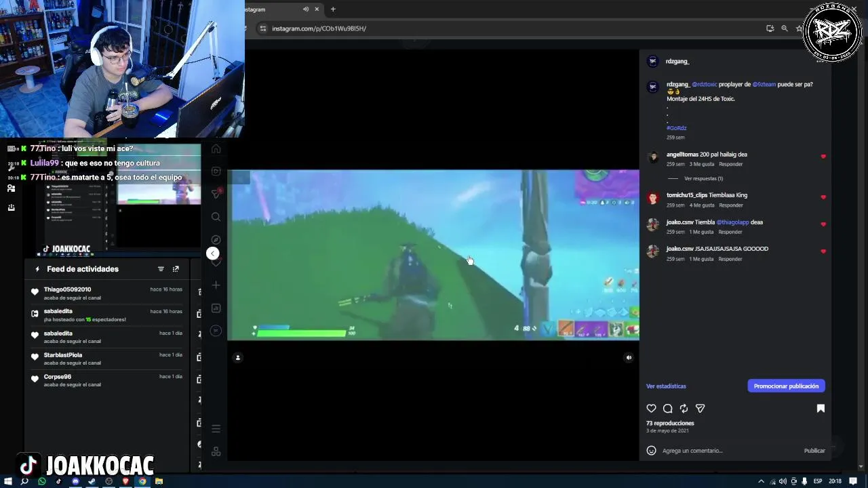Open the Instagram dashboard chart icon
The image size is (868, 488).
pos(216,308)
